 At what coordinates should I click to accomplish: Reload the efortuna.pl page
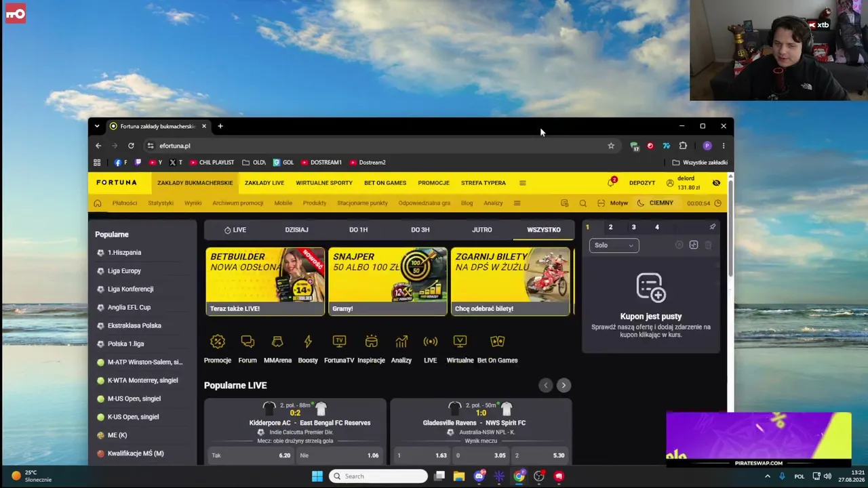click(x=131, y=146)
